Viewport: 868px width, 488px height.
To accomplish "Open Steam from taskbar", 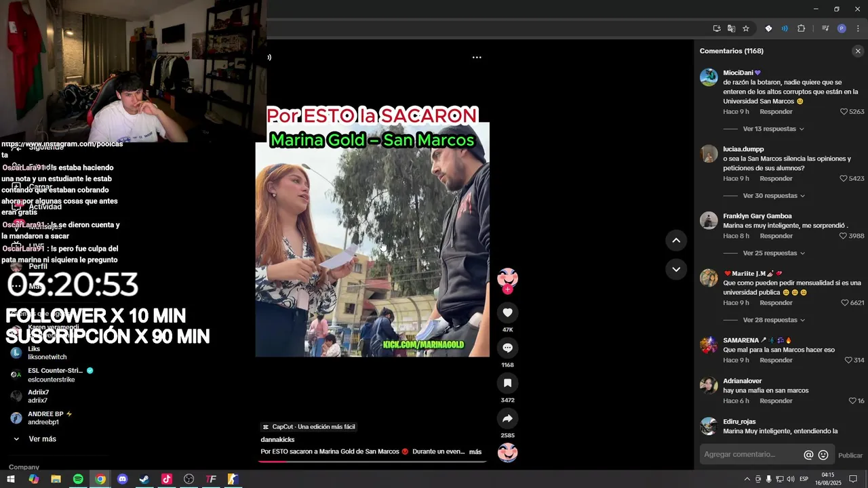I will pyautogui.click(x=144, y=479).
